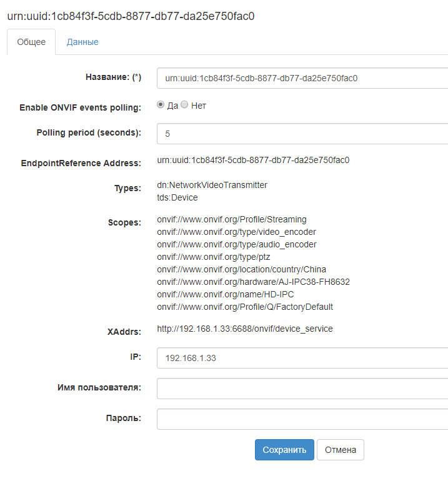
Task: Focus the Имя пользователя input field
Action: (302, 388)
